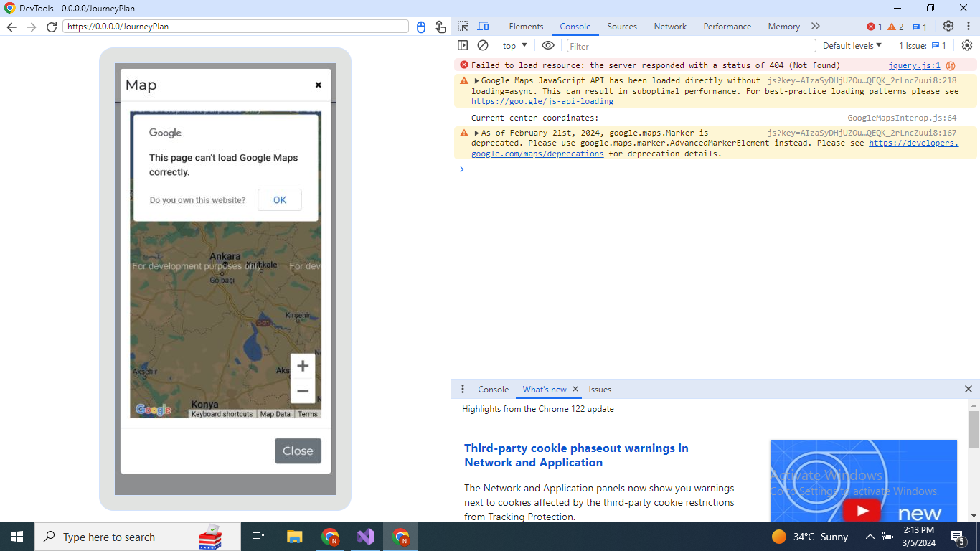Viewport: 980px width, 551px height.
Task: Switch to the Memory tab
Action: (x=783, y=27)
